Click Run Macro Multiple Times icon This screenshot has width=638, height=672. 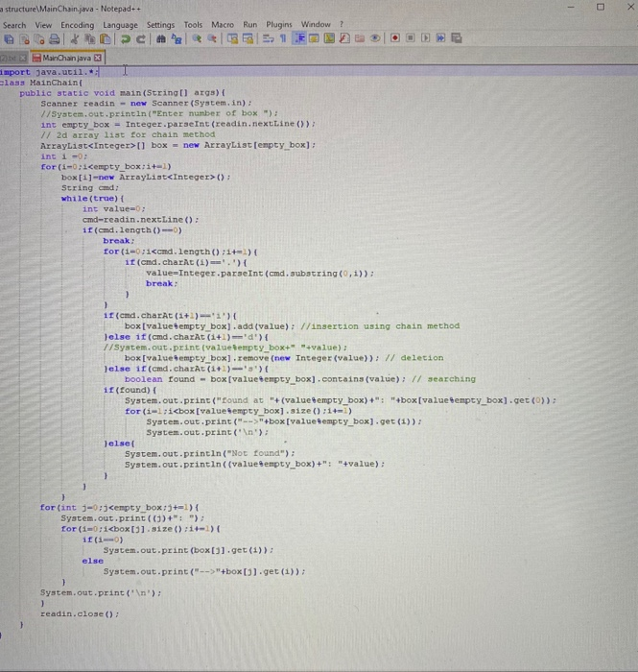[440, 38]
